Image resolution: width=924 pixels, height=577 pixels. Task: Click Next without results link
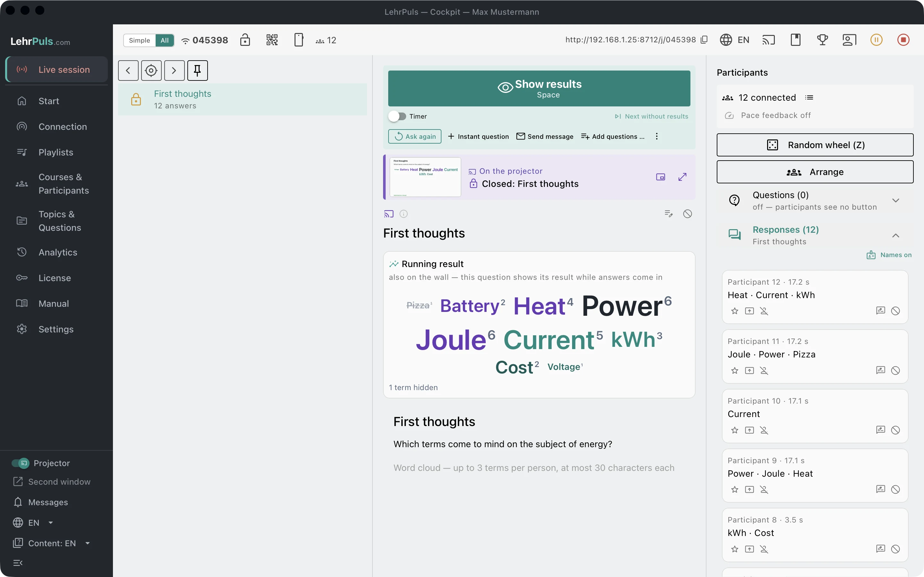(651, 116)
